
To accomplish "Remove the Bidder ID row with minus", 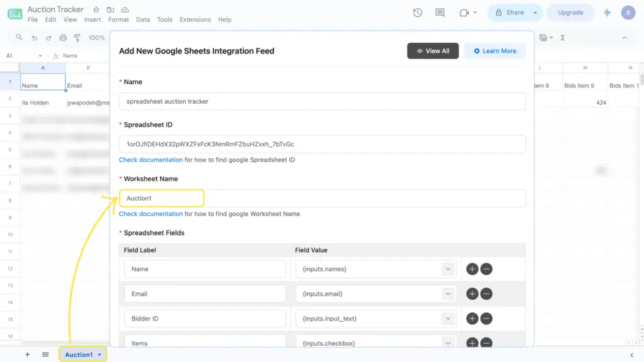I will 486,319.
